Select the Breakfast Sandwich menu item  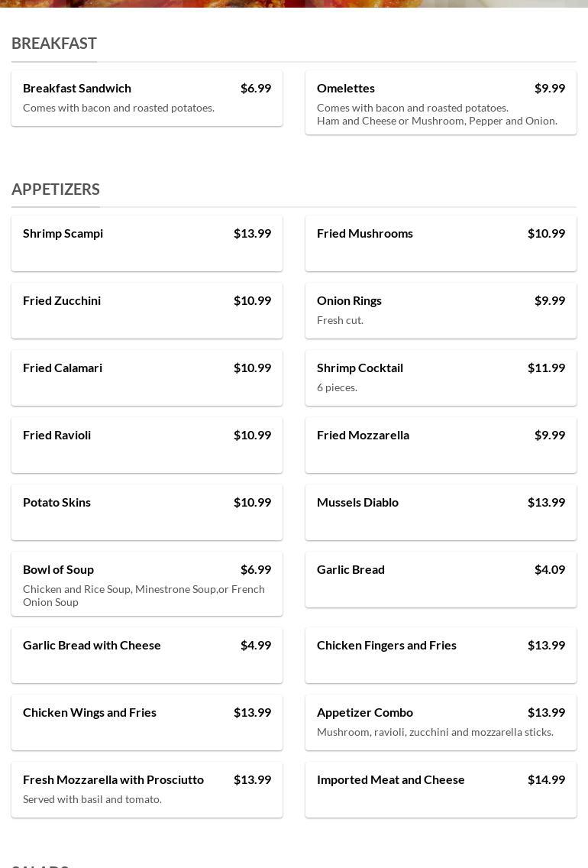pyautogui.click(x=147, y=98)
